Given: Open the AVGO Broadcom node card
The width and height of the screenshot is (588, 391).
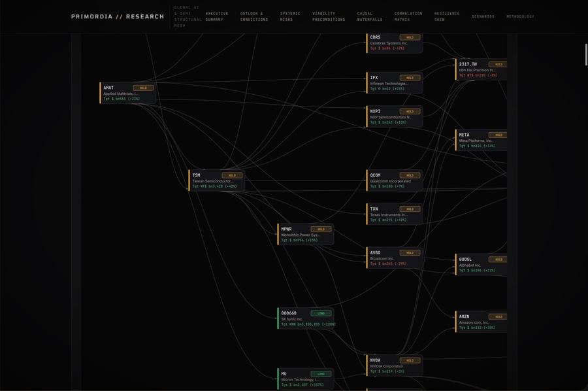Looking at the screenshot, I should tap(395, 258).
